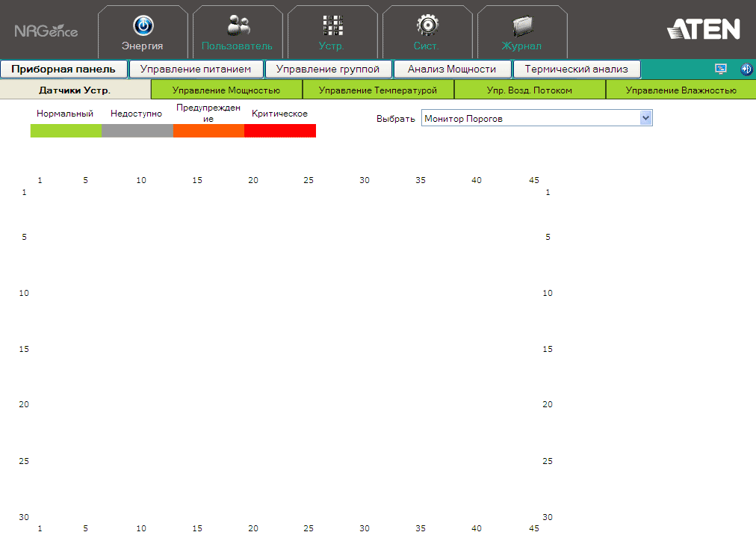The image size is (756, 535).
Task: Click the Монитор Порогов select field
Action: [x=536, y=118]
